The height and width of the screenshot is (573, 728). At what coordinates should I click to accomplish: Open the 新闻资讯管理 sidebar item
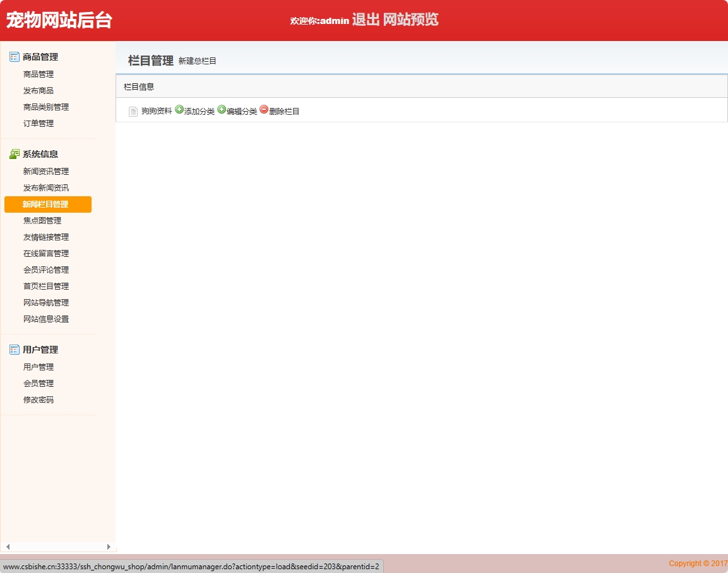click(x=46, y=172)
